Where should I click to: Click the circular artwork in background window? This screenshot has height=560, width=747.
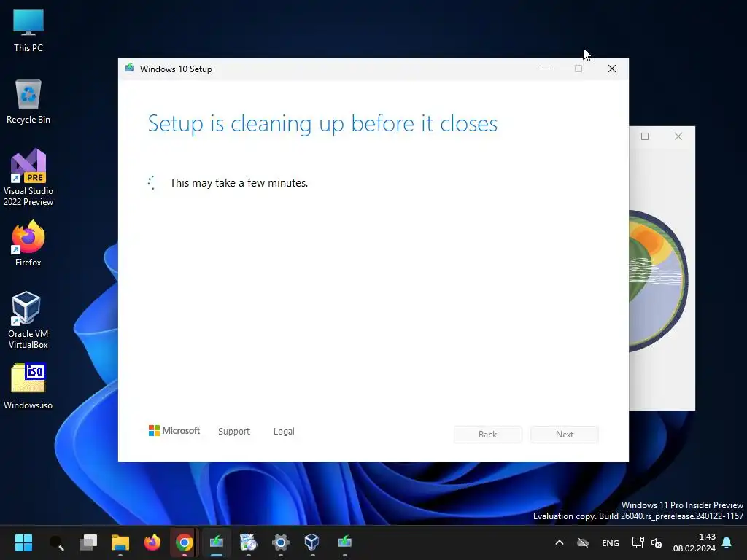659,281
